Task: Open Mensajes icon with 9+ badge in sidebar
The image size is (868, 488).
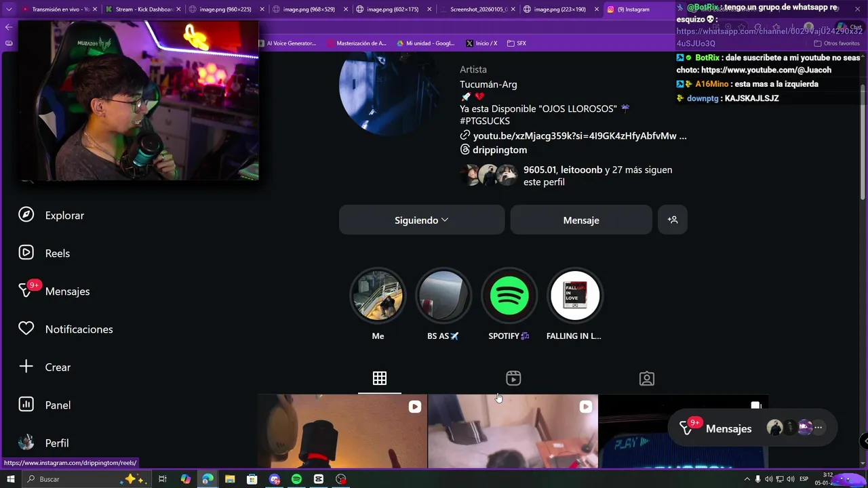Action: point(27,290)
